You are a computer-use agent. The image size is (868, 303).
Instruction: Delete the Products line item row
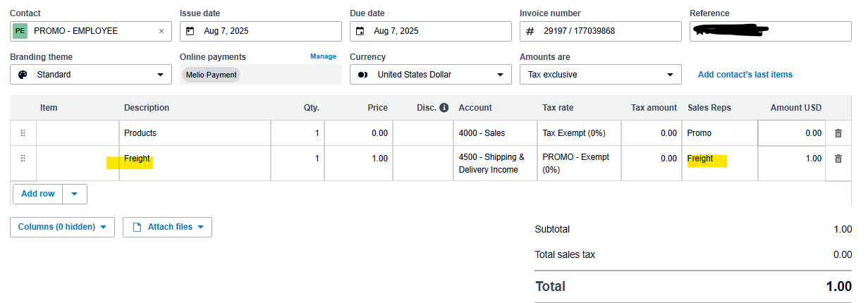838,133
